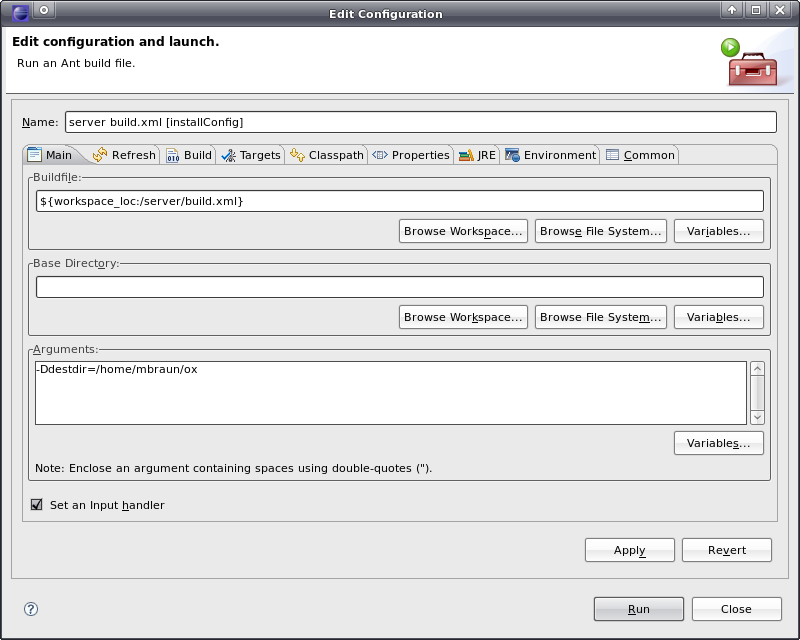Click the Eclipse icon in title bar
This screenshot has width=800, height=640.
pos(20,12)
